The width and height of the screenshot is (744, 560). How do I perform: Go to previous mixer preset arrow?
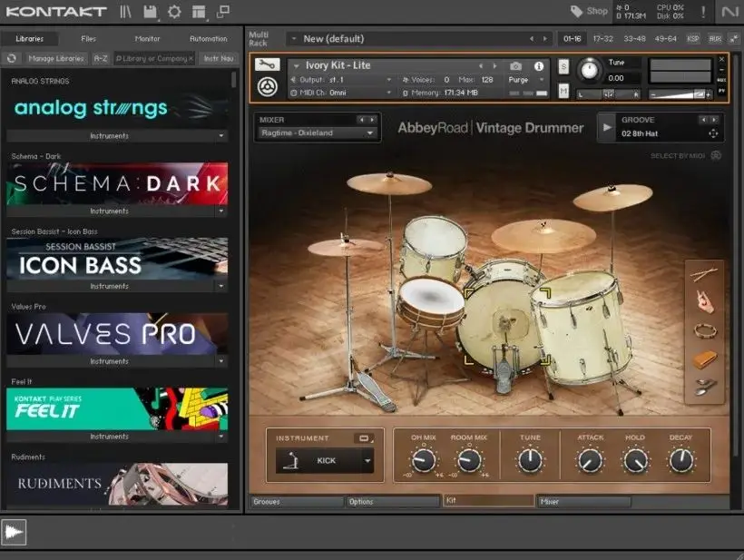pyautogui.click(x=361, y=120)
